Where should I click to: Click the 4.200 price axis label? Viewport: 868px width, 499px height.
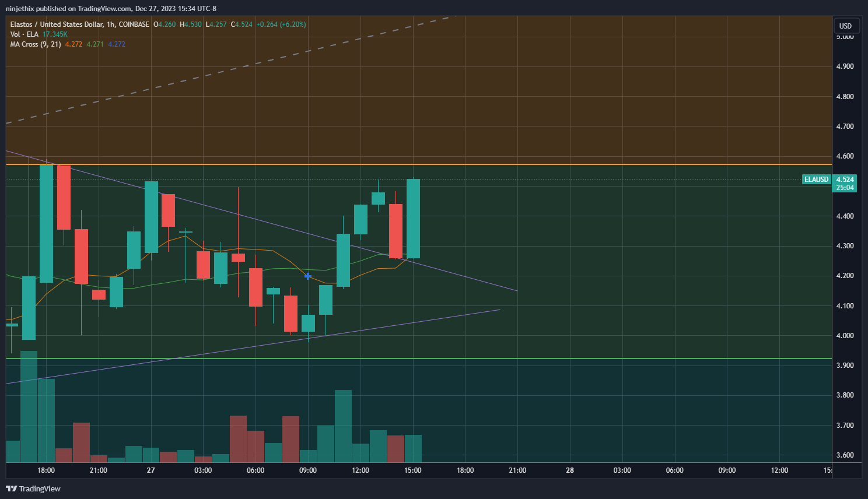[845, 276]
